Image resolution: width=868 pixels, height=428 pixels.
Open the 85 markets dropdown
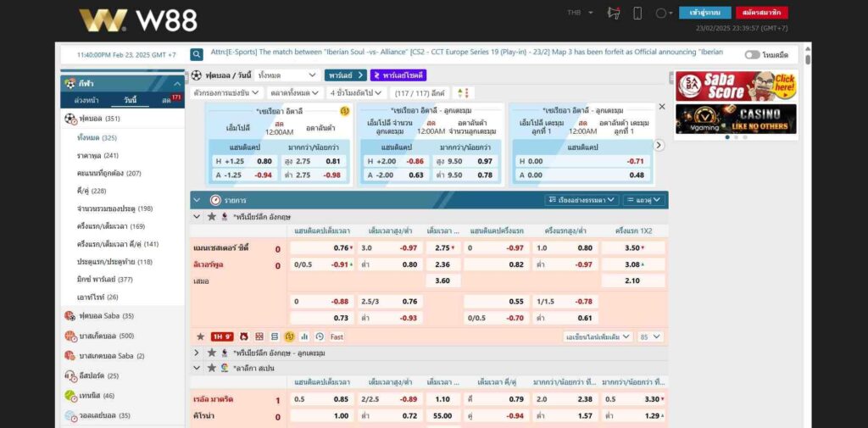650,336
